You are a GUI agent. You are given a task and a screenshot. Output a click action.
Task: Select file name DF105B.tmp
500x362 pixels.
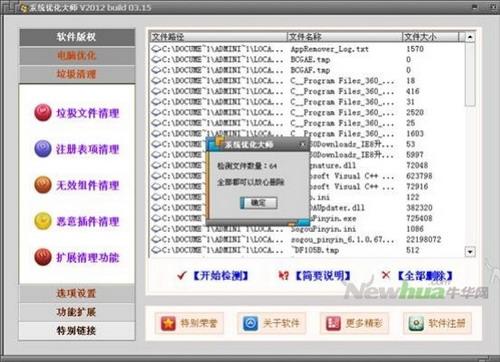point(315,250)
